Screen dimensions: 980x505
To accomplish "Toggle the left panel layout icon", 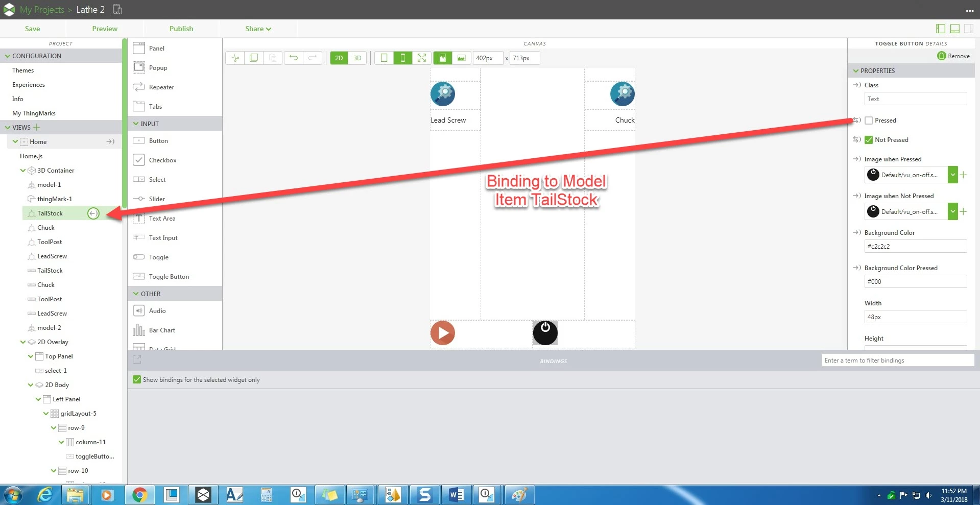I will click(940, 29).
